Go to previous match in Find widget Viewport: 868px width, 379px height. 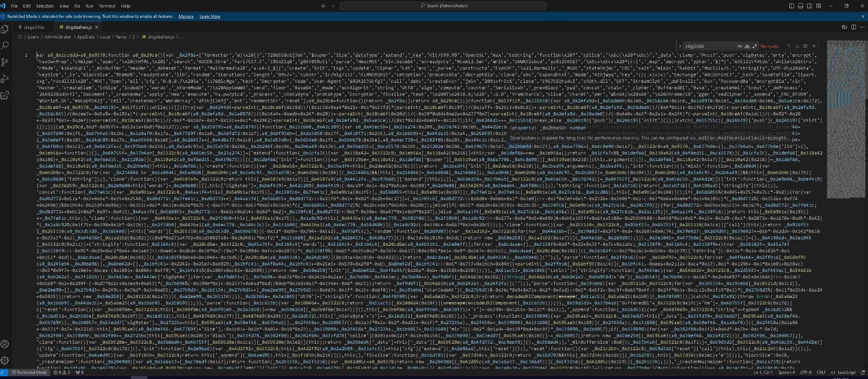[x=789, y=46]
